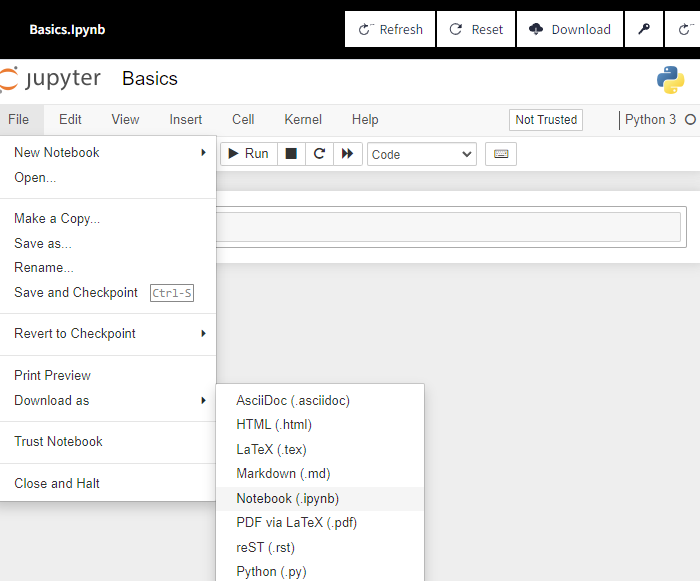700x581 pixels.
Task: Click the fast-forward restart and run all icon
Action: [x=347, y=154]
